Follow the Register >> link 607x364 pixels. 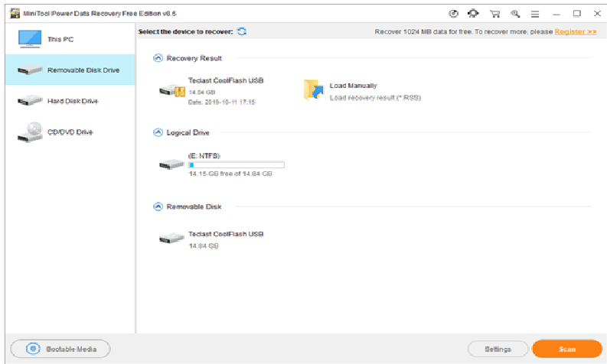click(x=576, y=31)
